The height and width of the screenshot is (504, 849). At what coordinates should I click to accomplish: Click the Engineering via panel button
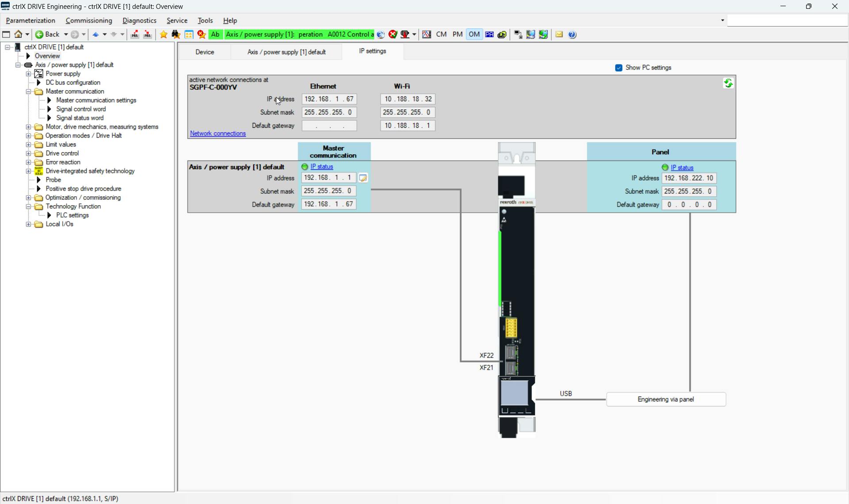point(665,399)
